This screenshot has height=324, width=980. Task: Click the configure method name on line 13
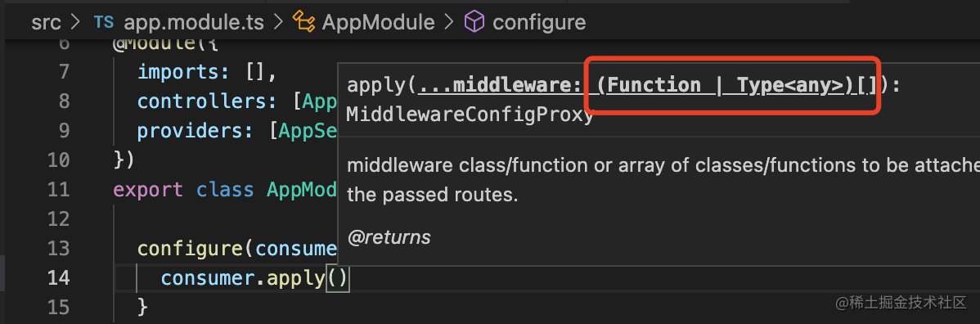pyautogui.click(x=191, y=248)
